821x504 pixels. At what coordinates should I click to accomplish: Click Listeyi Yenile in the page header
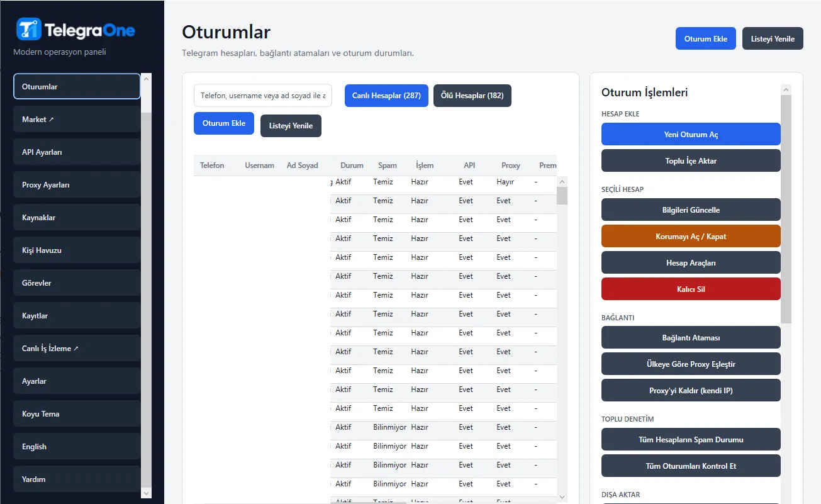coord(773,38)
